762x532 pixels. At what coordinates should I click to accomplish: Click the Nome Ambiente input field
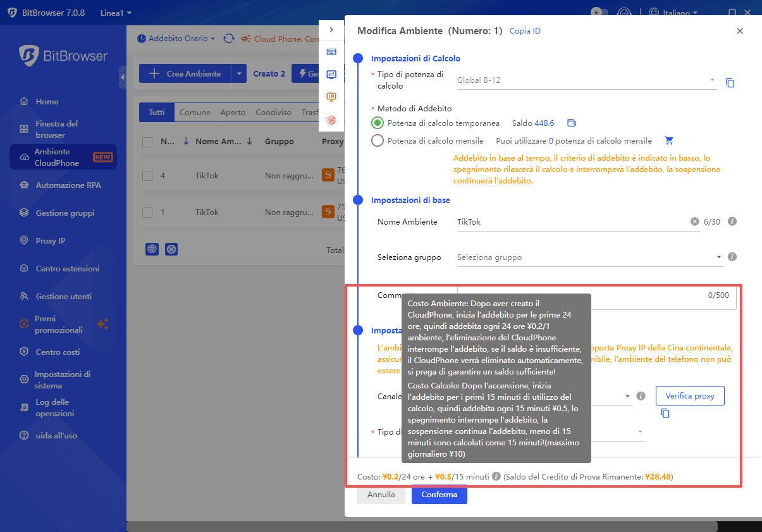(x=572, y=222)
